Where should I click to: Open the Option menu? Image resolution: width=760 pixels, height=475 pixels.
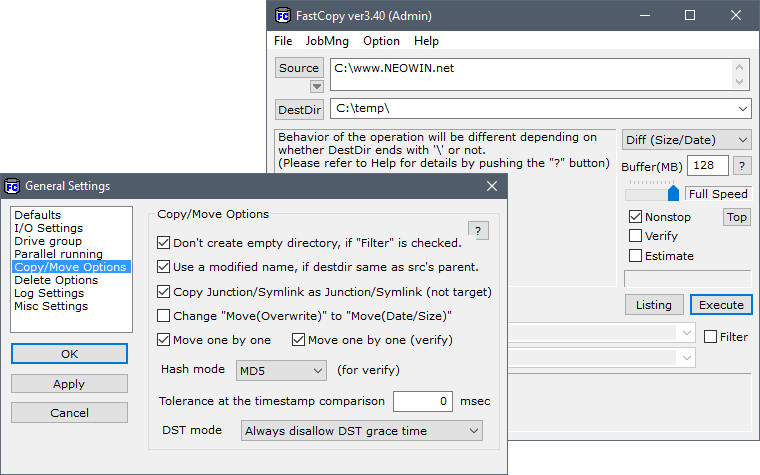click(381, 41)
